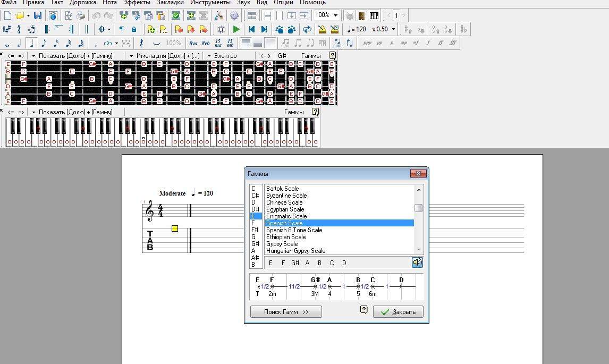Open the Электро fretboard type dropdown
This screenshot has width=609, height=364.
[209, 56]
